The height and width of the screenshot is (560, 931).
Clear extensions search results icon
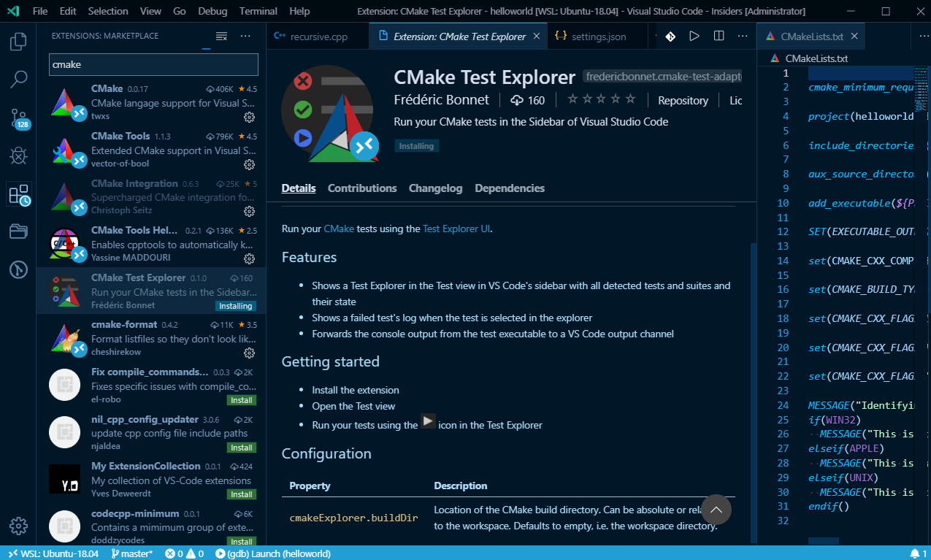pyautogui.click(x=222, y=36)
